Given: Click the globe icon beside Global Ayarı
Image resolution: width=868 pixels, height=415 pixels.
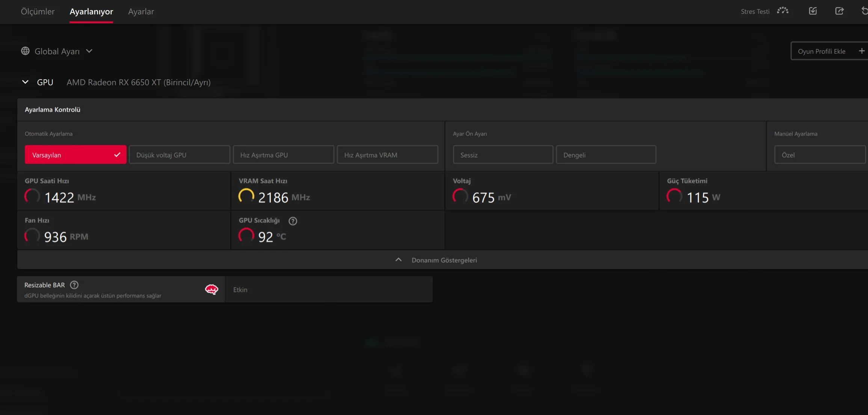Looking at the screenshot, I should (25, 51).
